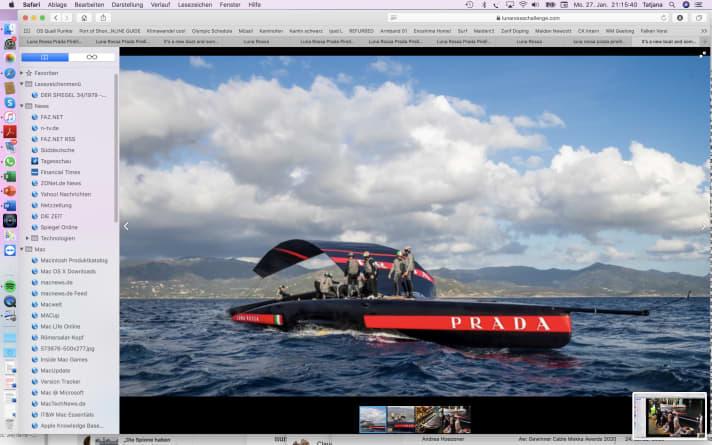Open the DER SPIEGEL 34/1979 bookmark
Image resolution: width=712 pixels, height=445 pixels.
[69, 95]
